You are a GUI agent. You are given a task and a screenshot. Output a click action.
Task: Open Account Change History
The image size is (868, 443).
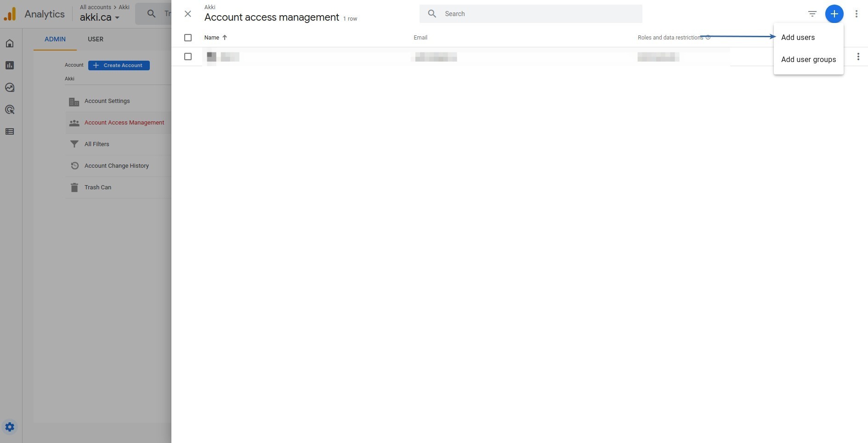(116, 166)
